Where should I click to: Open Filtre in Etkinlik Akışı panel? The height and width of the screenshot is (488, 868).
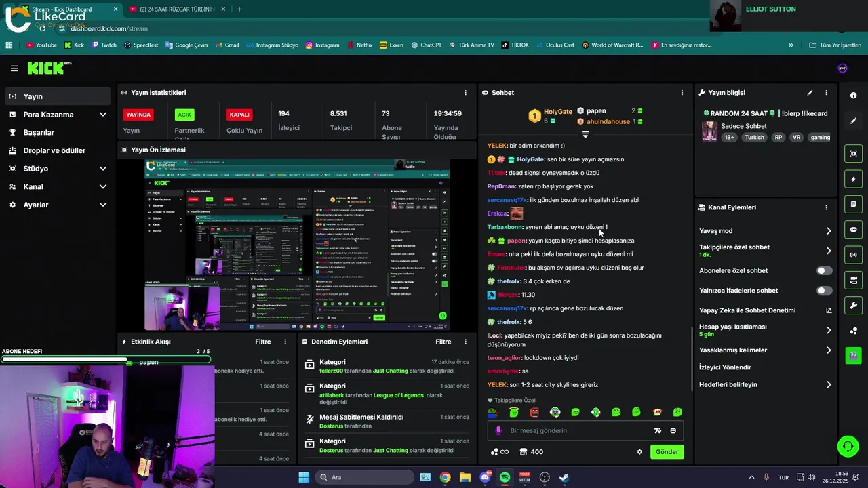tap(263, 342)
